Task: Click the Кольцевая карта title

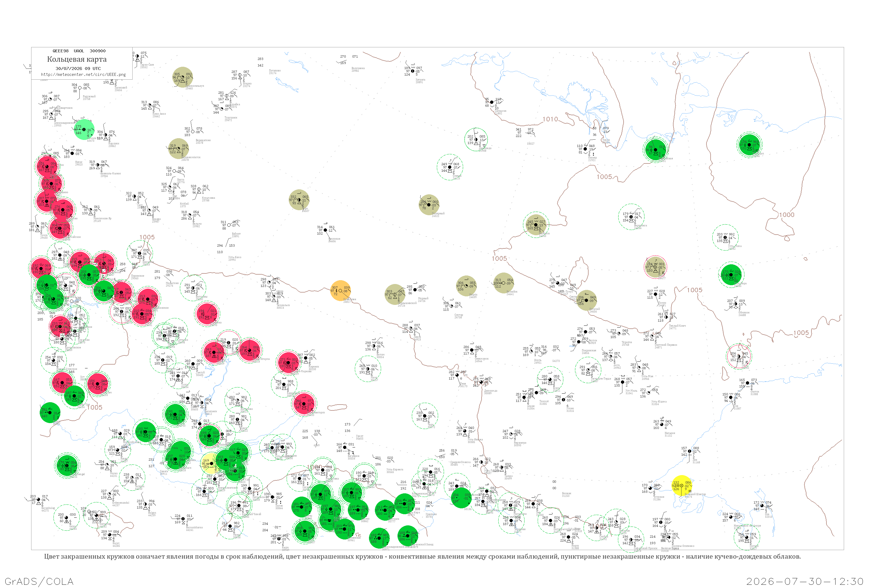Action: click(x=77, y=59)
